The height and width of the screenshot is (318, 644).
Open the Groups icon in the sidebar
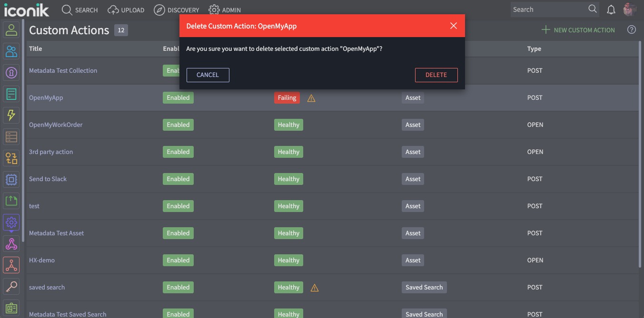tap(11, 51)
